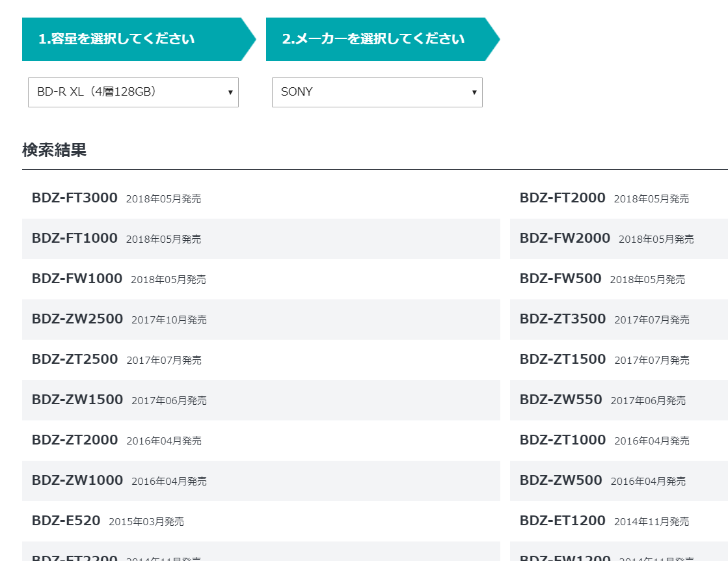The width and height of the screenshot is (728, 561).
Task: Select model BDZ-ZW1000
Action: (x=77, y=481)
